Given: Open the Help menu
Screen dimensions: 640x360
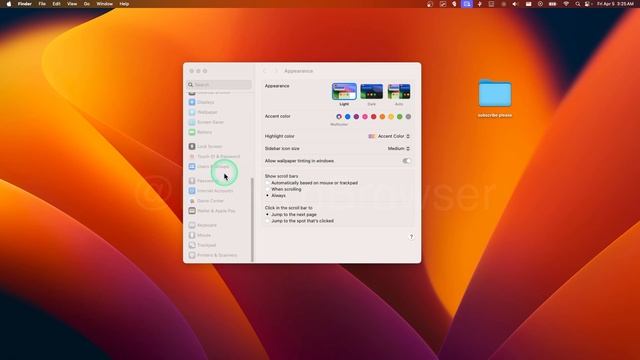Looking at the screenshot, I should pos(124,4).
